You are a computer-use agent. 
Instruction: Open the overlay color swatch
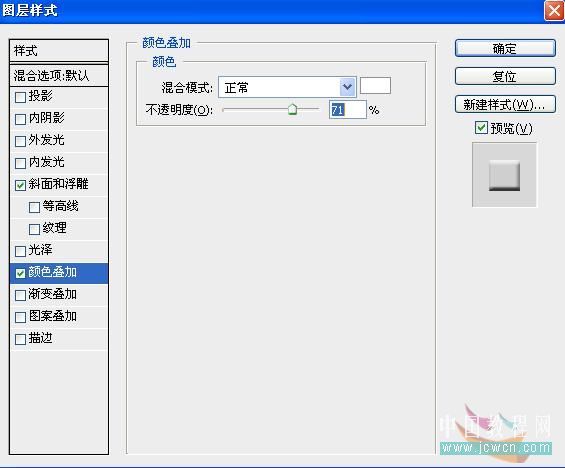(375, 86)
